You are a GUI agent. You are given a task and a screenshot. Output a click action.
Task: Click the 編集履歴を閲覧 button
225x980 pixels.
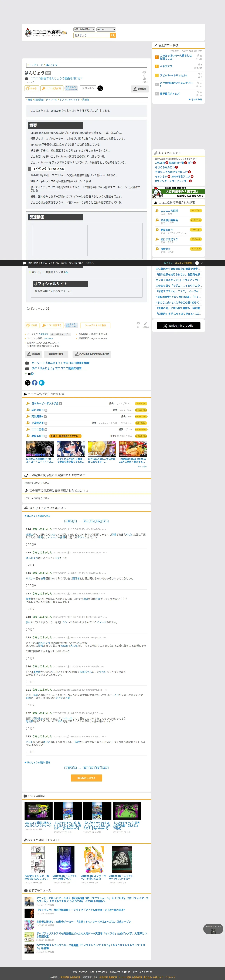click(x=56, y=354)
